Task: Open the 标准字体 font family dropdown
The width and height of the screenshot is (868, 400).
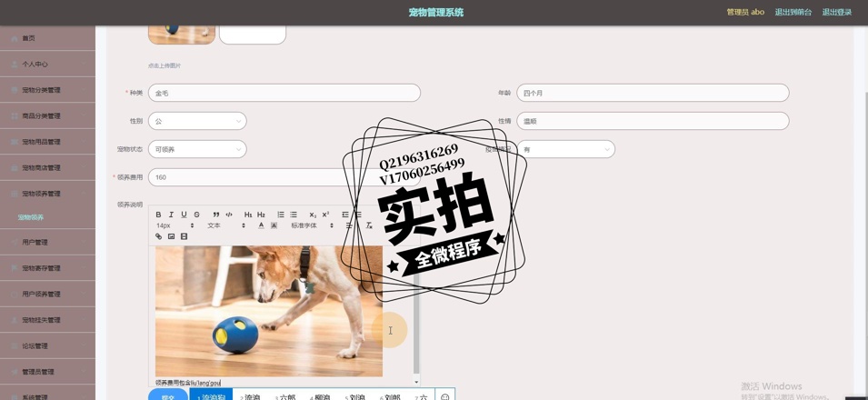Action: coord(313,225)
